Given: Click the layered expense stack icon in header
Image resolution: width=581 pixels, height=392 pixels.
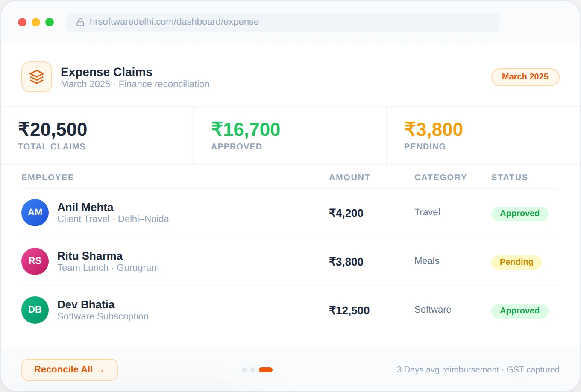Looking at the screenshot, I should (36, 77).
